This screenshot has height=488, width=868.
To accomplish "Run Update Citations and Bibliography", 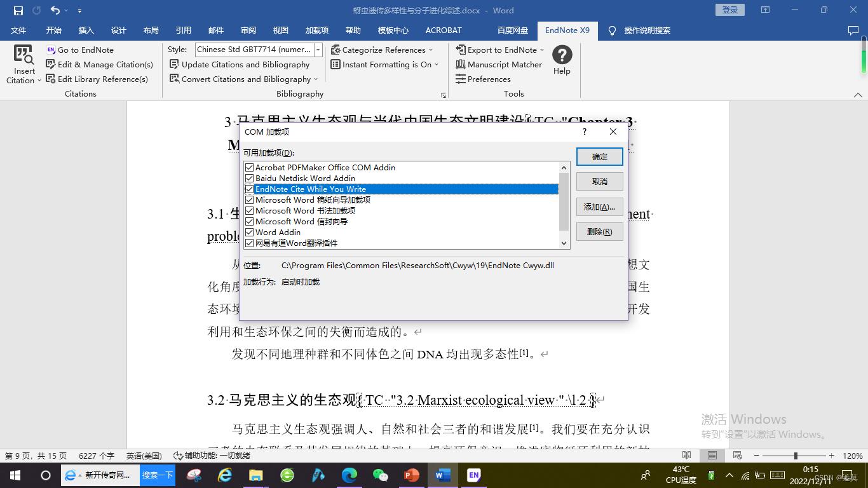I will tap(240, 64).
